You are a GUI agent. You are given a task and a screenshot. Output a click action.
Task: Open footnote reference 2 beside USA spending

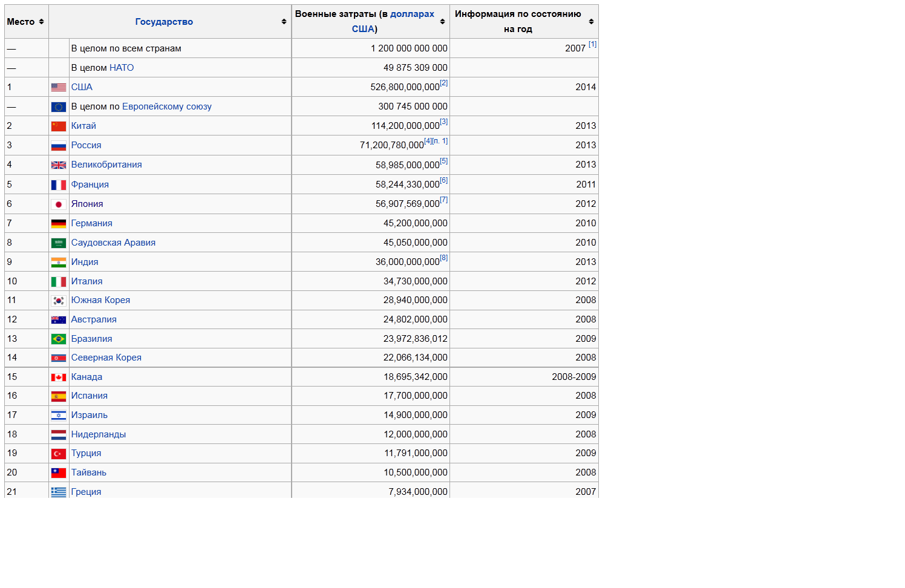tap(444, 83)
